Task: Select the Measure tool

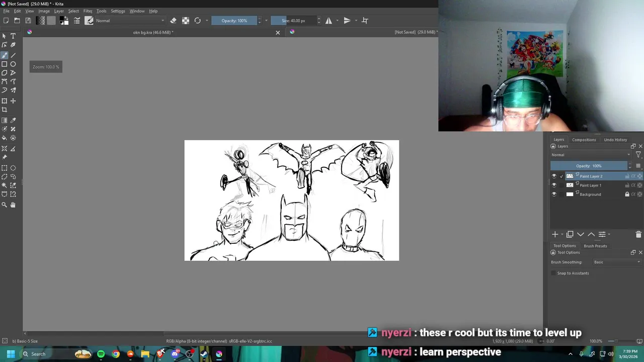Action: point(13,149)
